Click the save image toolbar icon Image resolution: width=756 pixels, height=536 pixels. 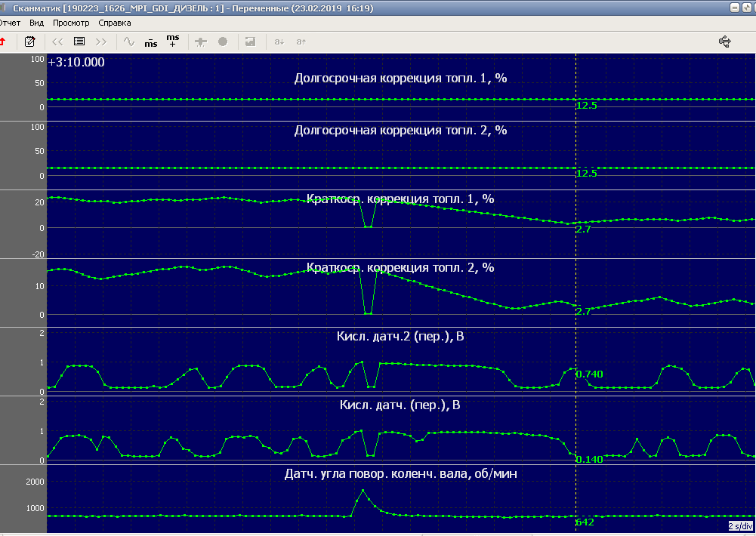click(x=250, y=42)
